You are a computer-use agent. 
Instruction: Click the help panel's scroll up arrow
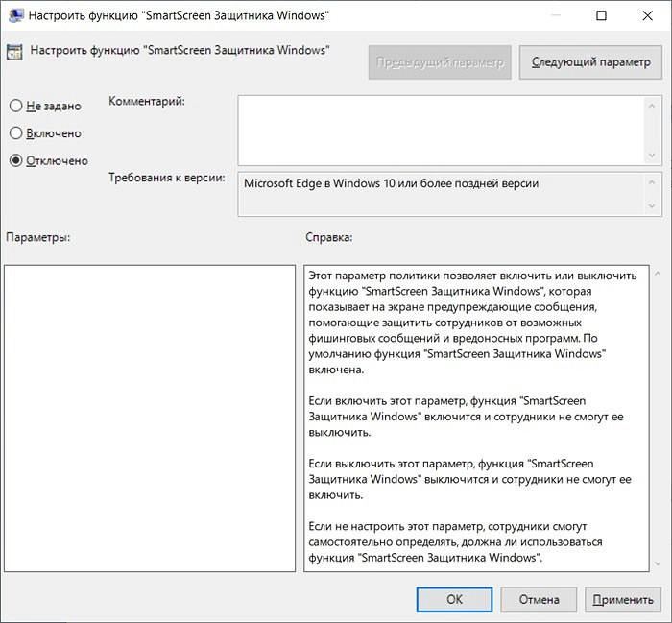(x=658, y=274)
